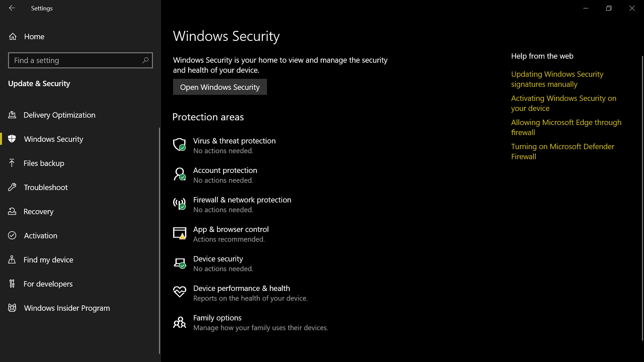Viewport: 644px width, 362px height.
Task: Select the Account protection person icon
Action: click(x=179, y=174)
